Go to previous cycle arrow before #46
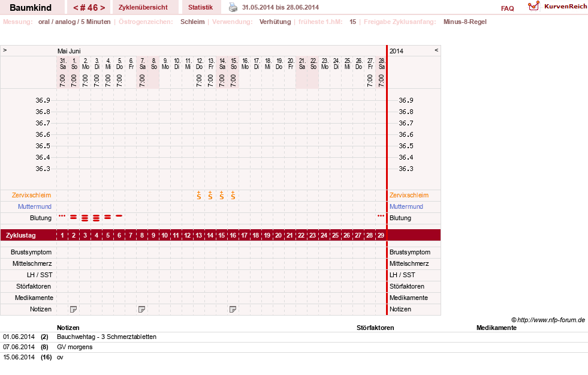Image resolution: width=588 pixels, height=375 pixels. [76, 8]
